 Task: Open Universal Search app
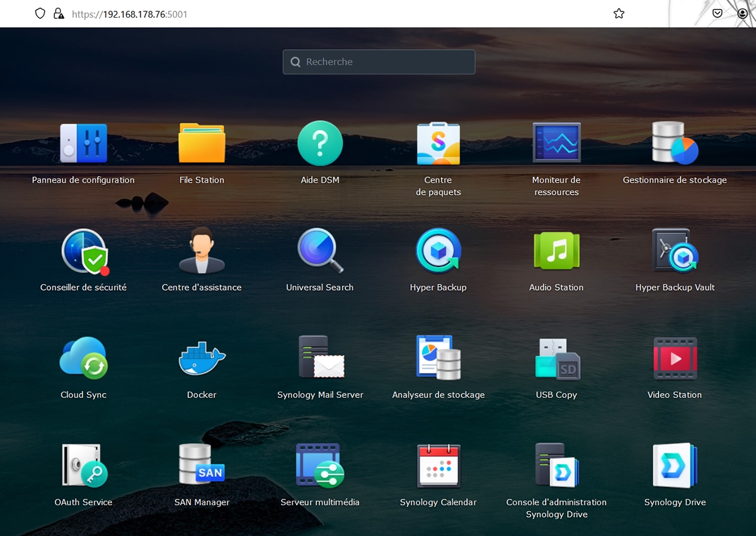[320, 251]
